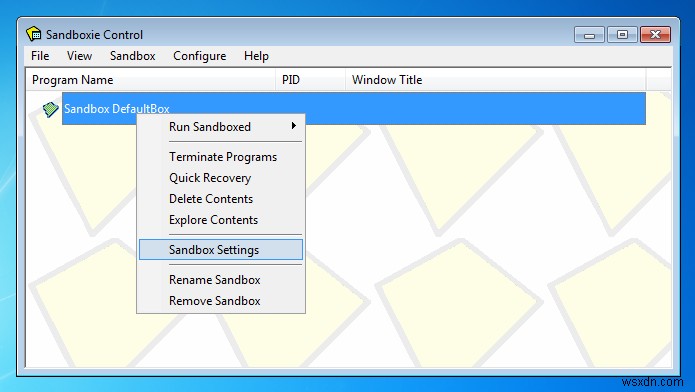695x392 pixels.
Task: Click the Sandboxie Control title bar icon
Action: [34, 34]
